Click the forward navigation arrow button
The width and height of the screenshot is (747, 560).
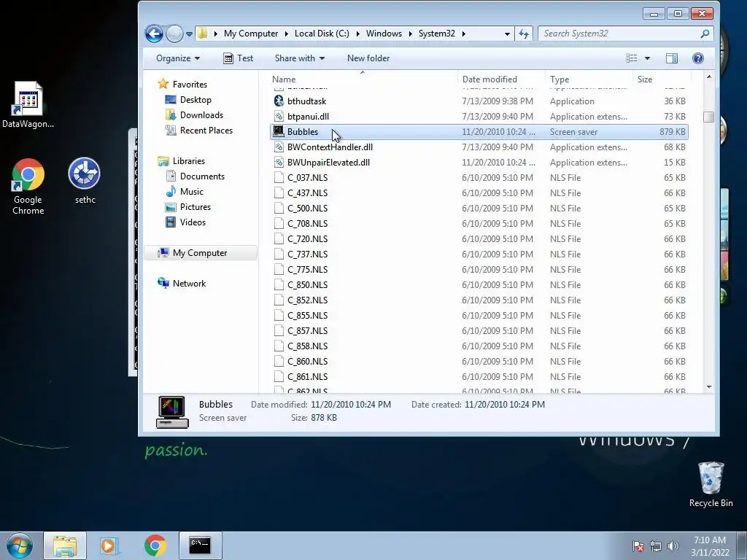click(175, 34)
